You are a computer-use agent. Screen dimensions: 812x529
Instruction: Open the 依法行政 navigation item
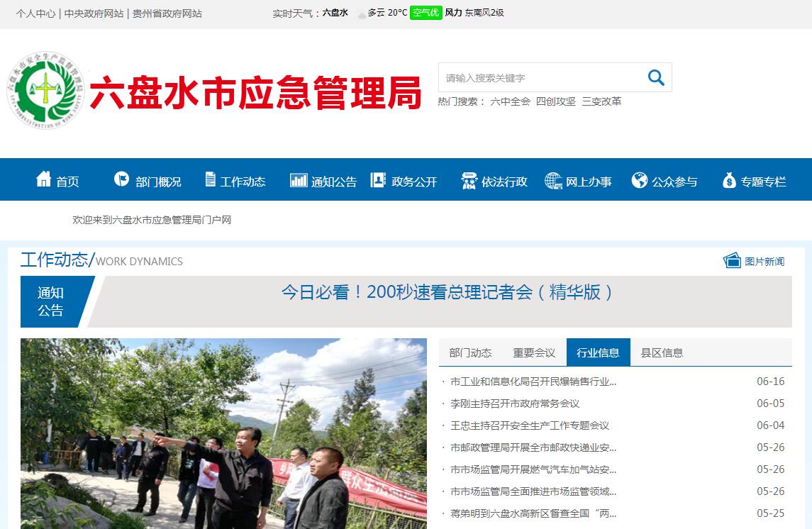[504, 182]
